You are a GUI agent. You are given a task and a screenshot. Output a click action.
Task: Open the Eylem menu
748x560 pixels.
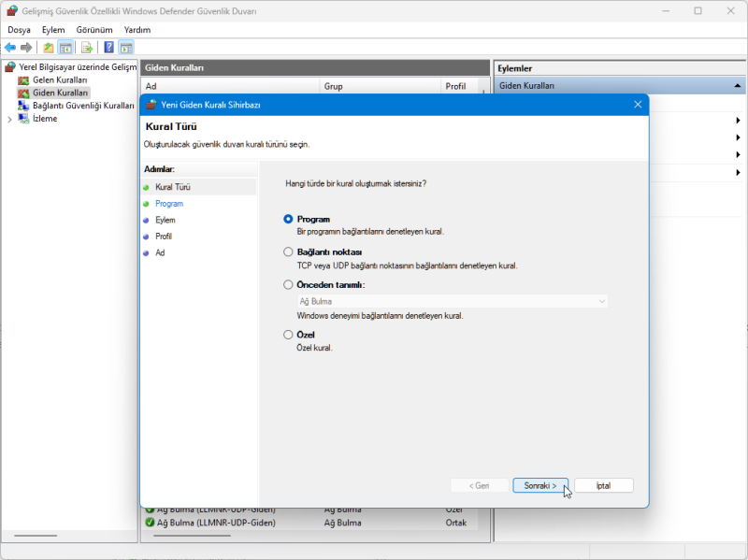coord(53,30)
